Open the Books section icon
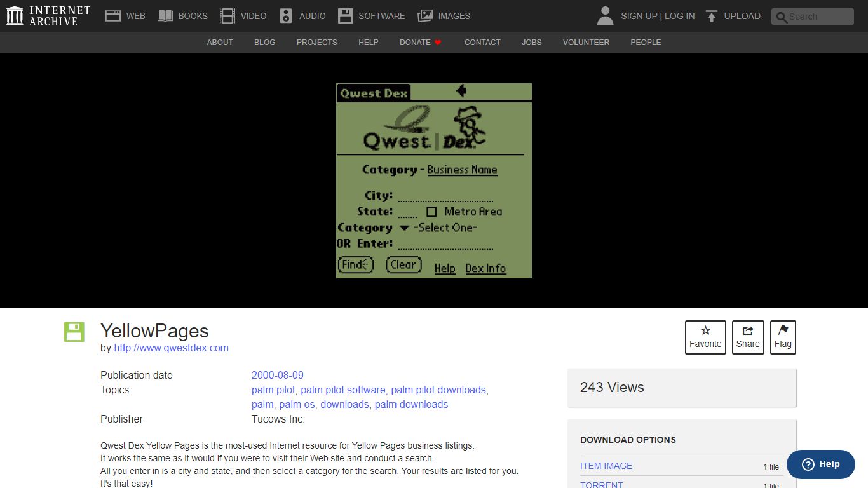Image resolution: width=868 pixels, height=488 pixels. [165, 16]
